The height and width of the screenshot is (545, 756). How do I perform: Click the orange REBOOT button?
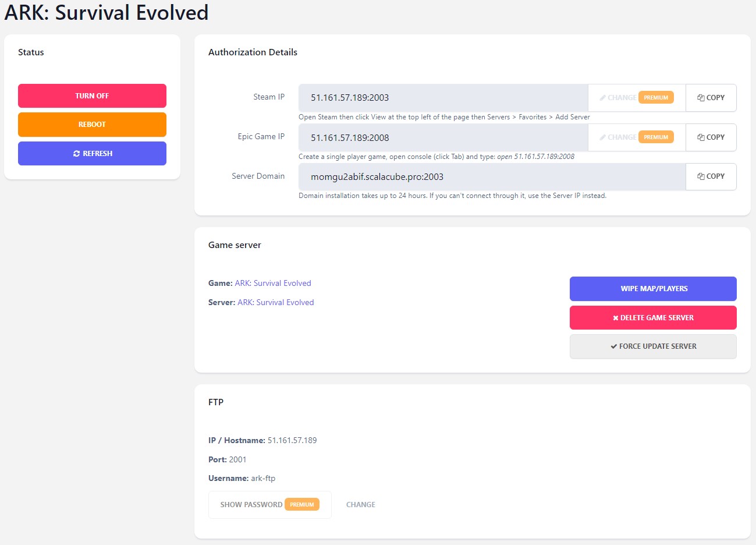point(92,125)
